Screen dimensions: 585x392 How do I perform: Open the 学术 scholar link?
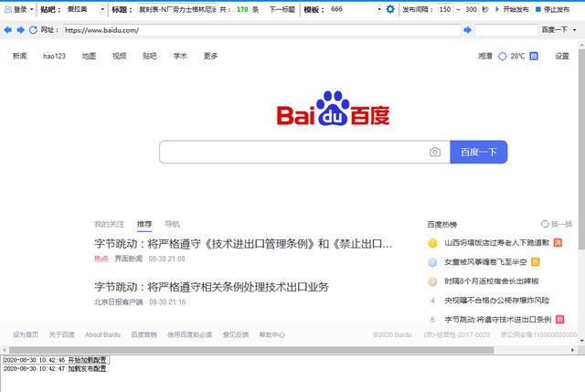click(180, 56)
